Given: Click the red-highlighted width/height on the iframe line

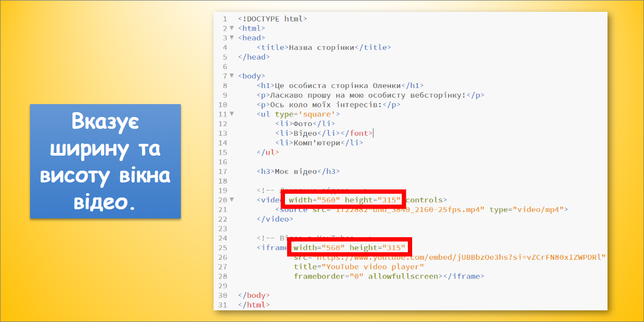Looking at the screenshot, I should click(x=350, y=247).
